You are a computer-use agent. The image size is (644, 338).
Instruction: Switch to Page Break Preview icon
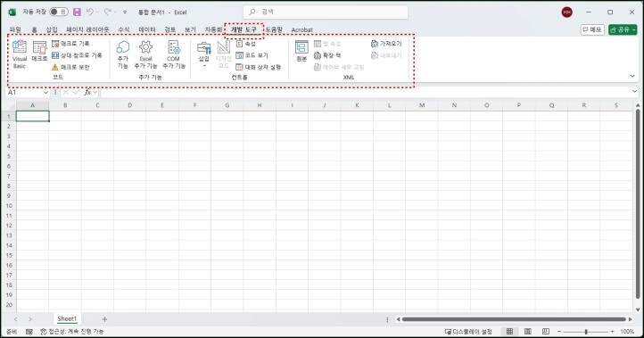click(x=545, y=332)
